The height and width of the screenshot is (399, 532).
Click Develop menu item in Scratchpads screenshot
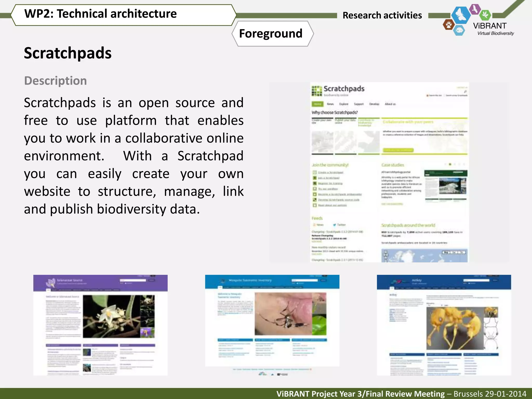coord(374,104)
